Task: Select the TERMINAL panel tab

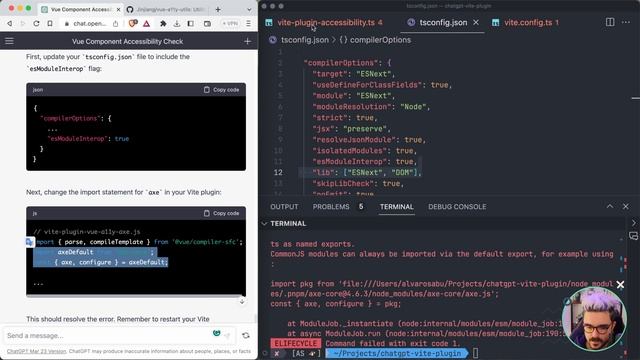Action: [x=397, y=207]
